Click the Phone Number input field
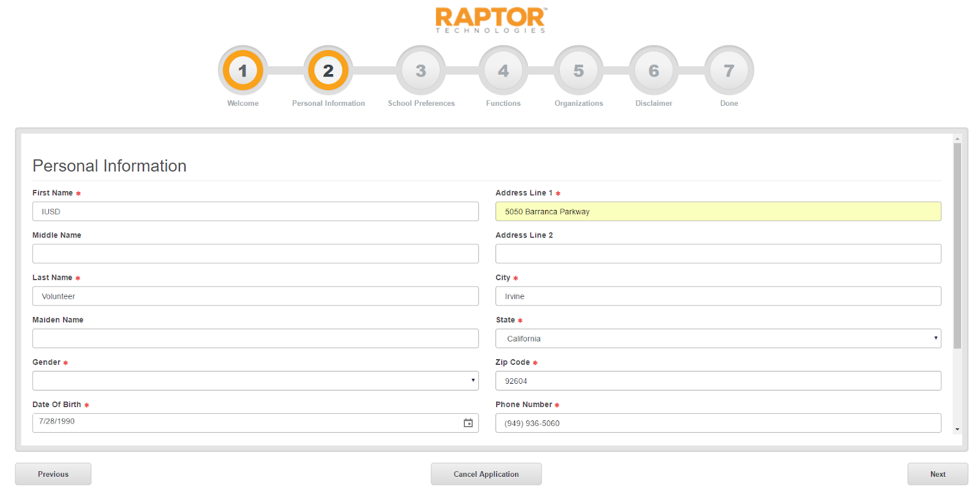 [x=718, y=423]
